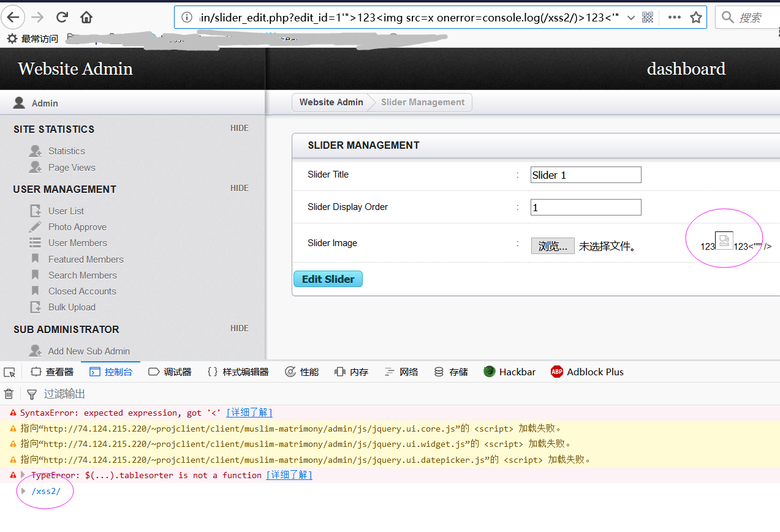Click the console filter funnel icon
Screen dimensions: 780x532
tap(32, 394)
